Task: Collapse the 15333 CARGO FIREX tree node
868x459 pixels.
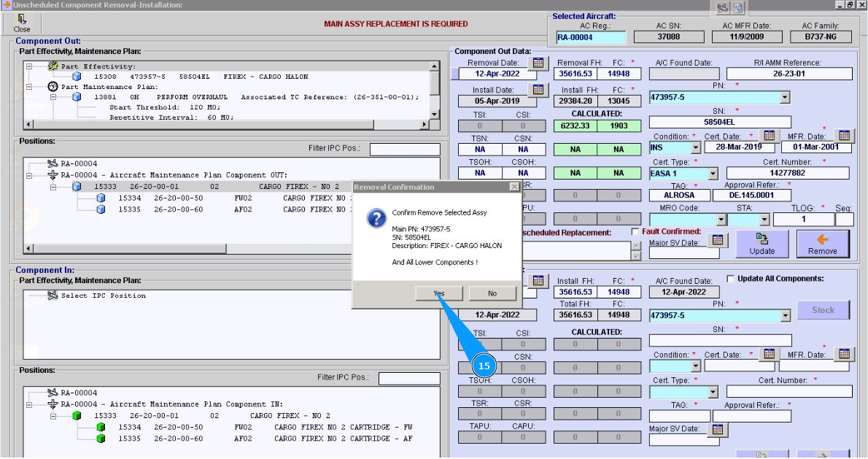Action: coord(54,187)
